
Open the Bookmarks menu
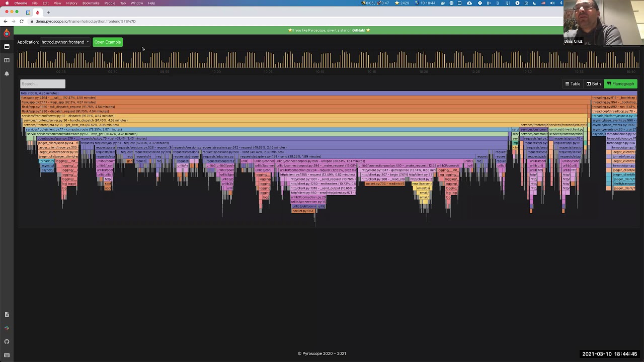91,3
